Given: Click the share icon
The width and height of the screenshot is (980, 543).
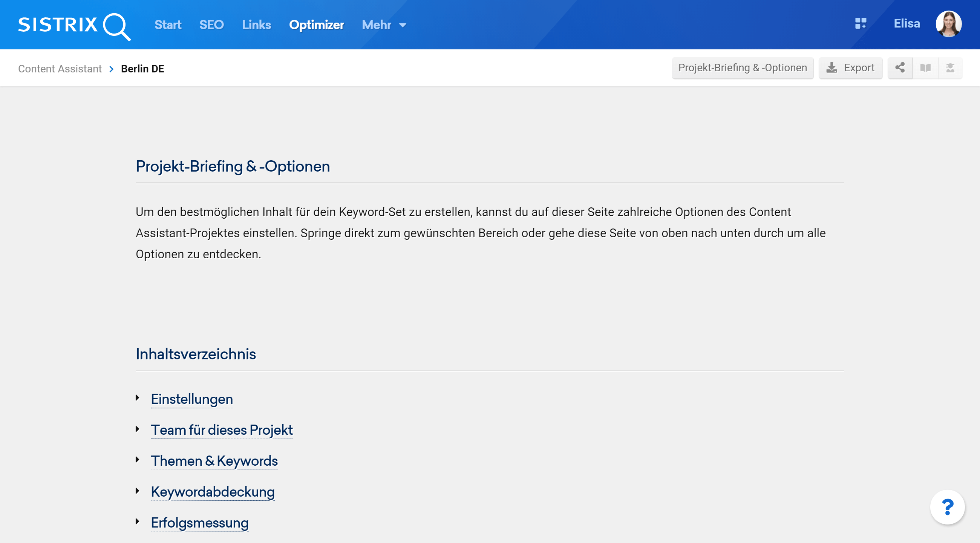Looking at the screenshot, I should 900,68.
